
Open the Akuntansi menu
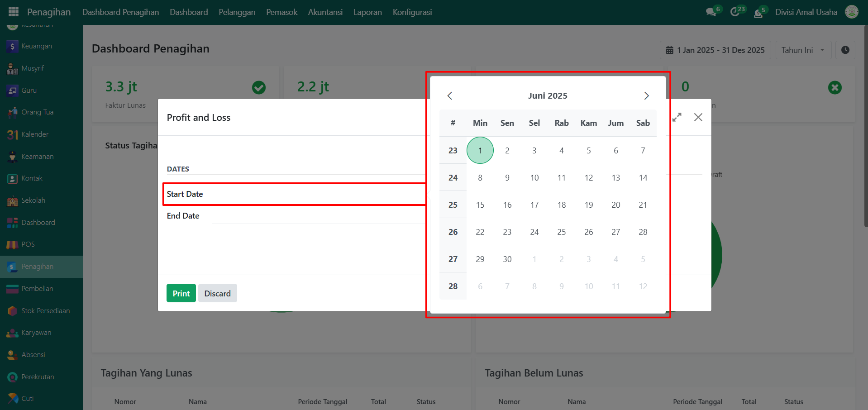click(325, 12)
